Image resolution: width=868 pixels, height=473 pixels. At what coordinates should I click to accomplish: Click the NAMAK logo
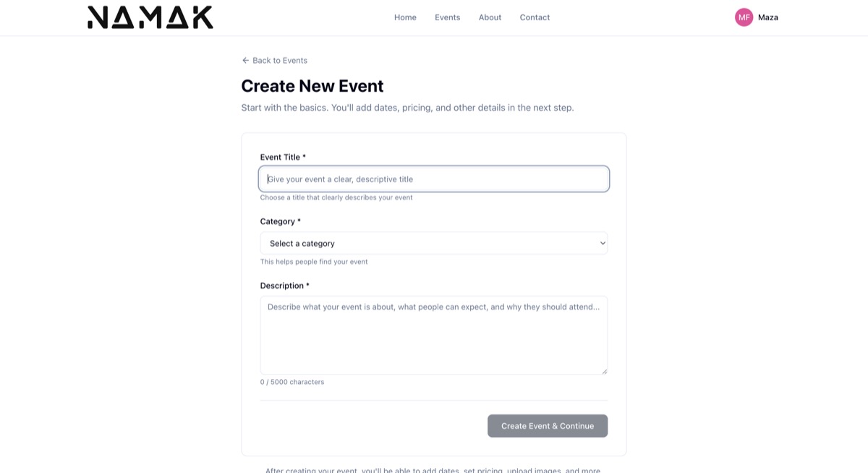pos(150,17)
